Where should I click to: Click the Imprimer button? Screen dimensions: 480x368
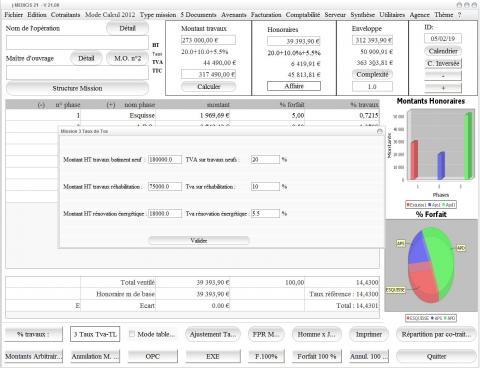pos(369,334)
